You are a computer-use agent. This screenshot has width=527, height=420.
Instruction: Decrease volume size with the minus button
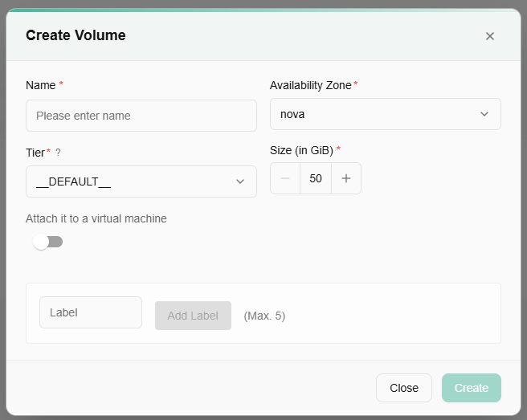click(x=285, y=178)
